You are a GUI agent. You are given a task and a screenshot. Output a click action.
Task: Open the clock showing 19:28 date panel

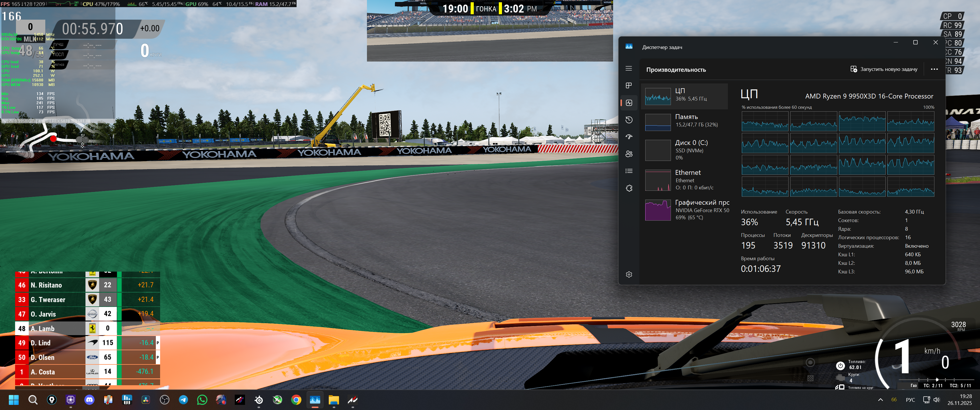click(x=959, y=400)
